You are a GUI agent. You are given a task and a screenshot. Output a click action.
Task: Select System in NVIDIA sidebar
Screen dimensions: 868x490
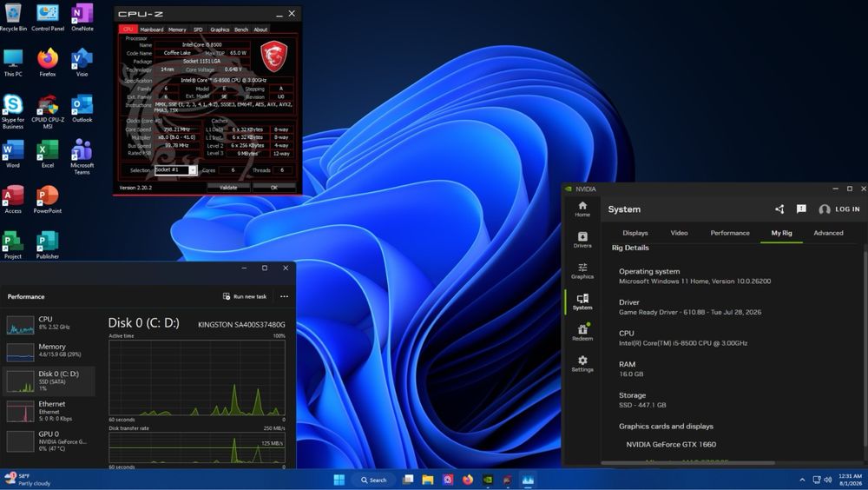click(x=582, y=302)
